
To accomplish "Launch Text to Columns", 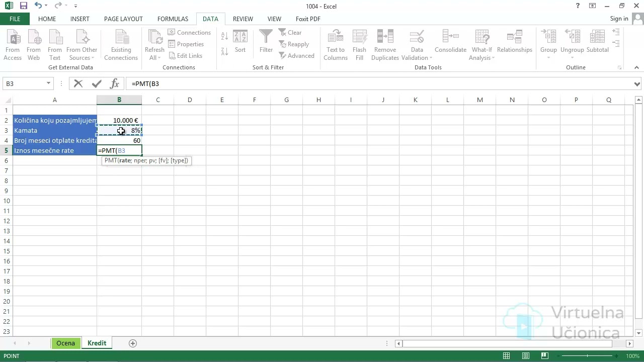I will pos(336,45).
